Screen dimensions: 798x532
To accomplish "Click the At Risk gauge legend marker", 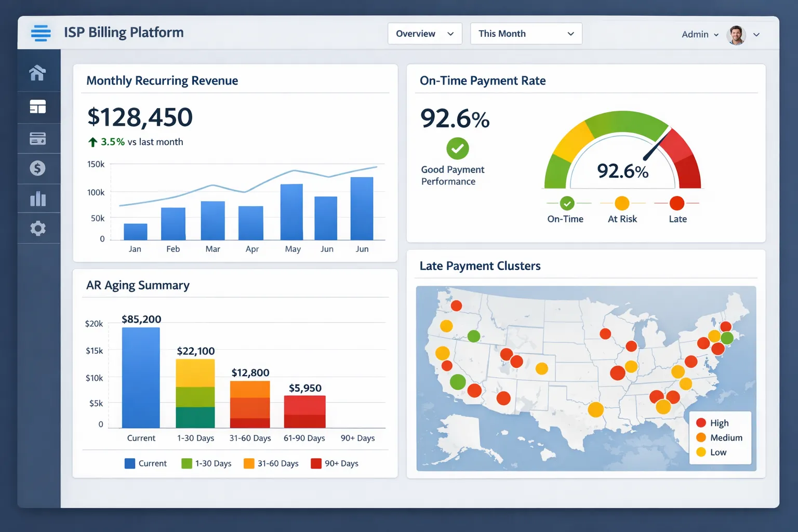I will pyautogui.click(x=622, y=203).
